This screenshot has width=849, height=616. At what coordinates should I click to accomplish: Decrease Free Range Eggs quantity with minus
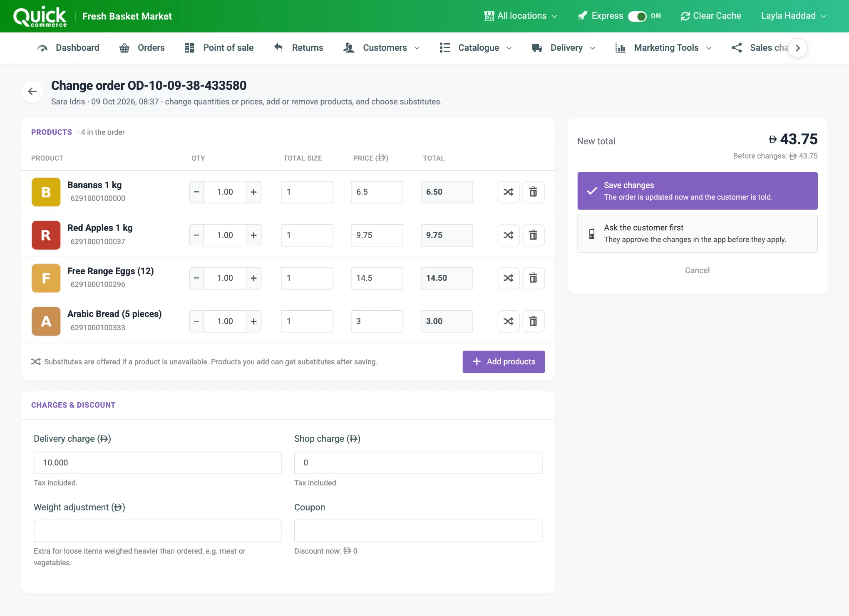197,278
